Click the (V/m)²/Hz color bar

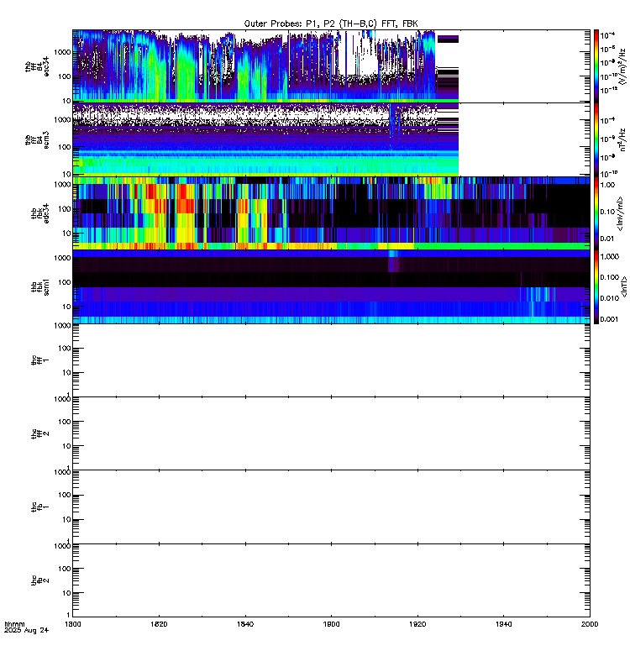pos(596,66)
